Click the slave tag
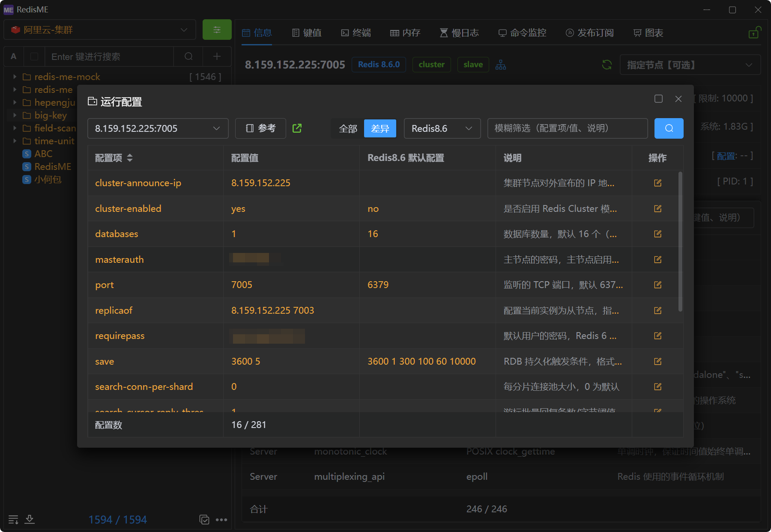771x532 pixels. (x=473, y=65)
